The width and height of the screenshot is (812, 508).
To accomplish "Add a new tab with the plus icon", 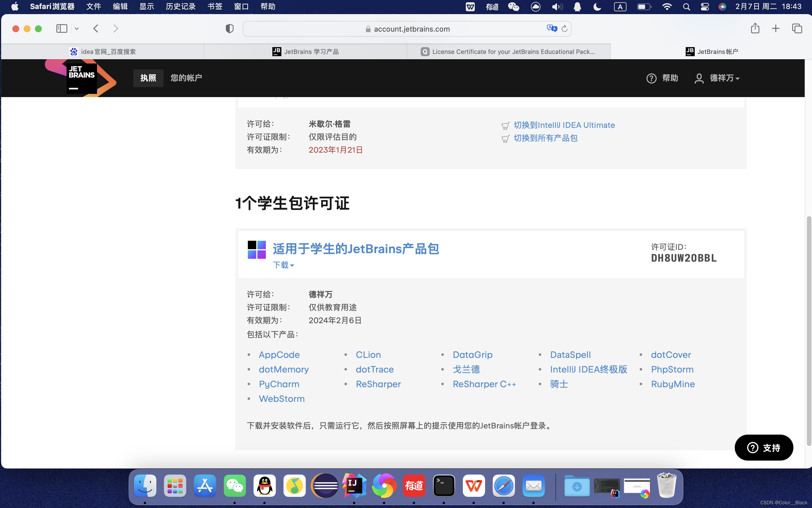I will (776, 29).
